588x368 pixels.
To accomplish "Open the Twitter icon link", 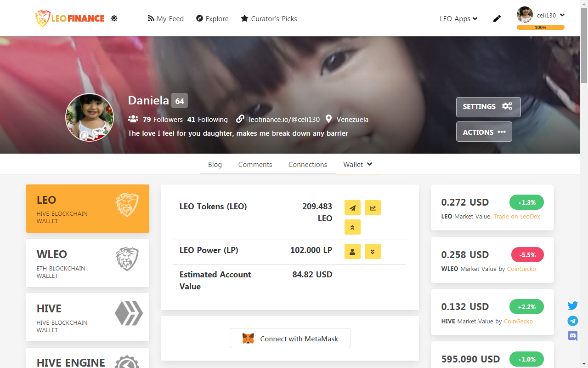I will pyautogui.click(x=572, y=306).
